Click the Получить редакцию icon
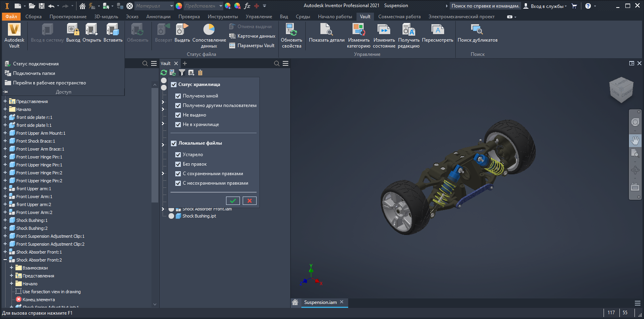This screenshot has height=319, width=644. point(409,35)
